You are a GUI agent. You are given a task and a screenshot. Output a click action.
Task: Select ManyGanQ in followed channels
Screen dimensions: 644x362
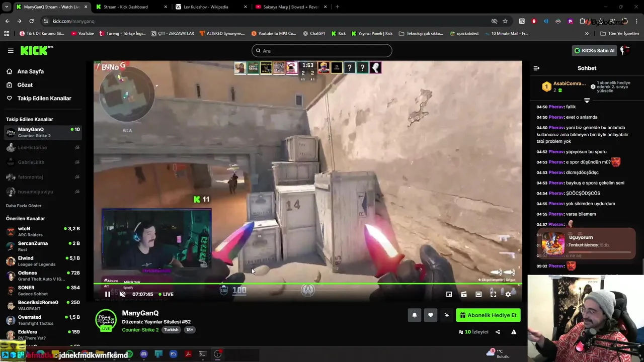pos(43,133)
